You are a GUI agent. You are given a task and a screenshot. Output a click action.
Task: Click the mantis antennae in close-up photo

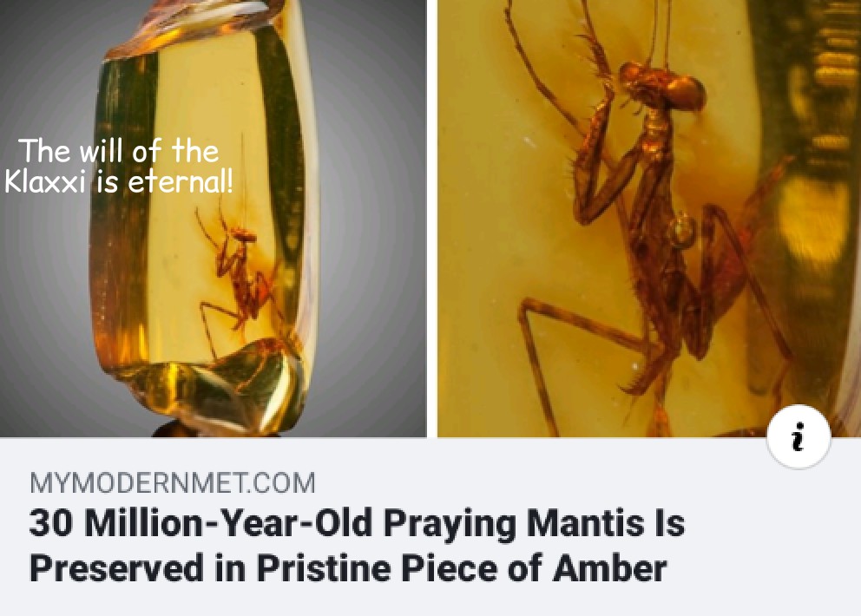point(661,30)
